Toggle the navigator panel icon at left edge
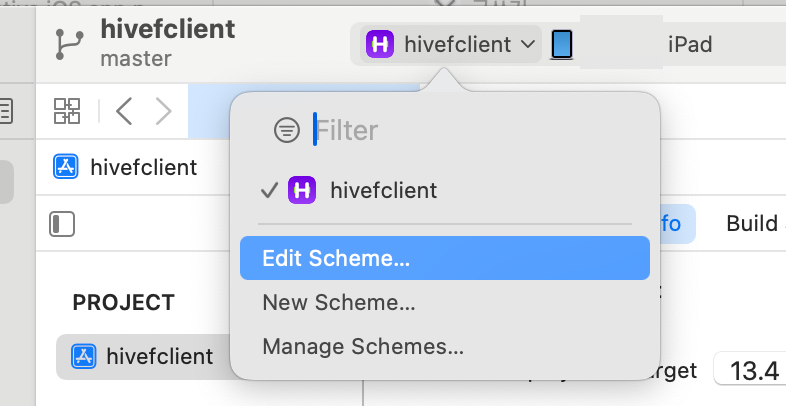 coord(6,111)
